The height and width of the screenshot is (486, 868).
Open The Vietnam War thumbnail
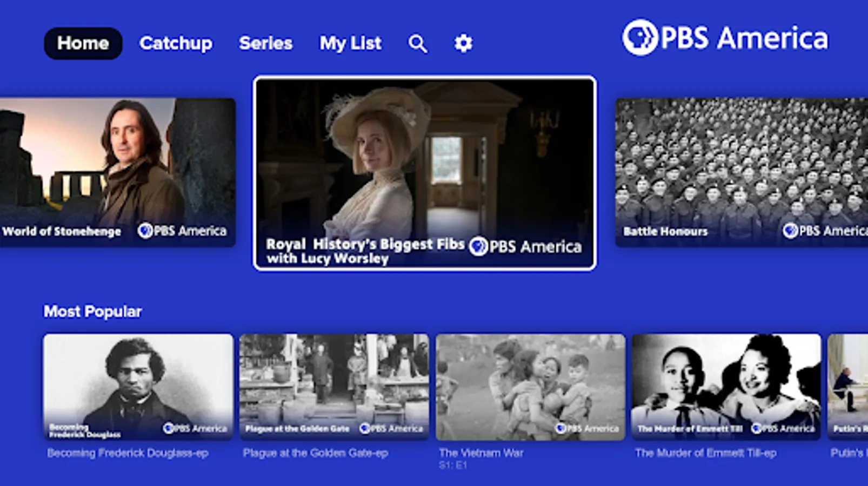pos(531,387)
